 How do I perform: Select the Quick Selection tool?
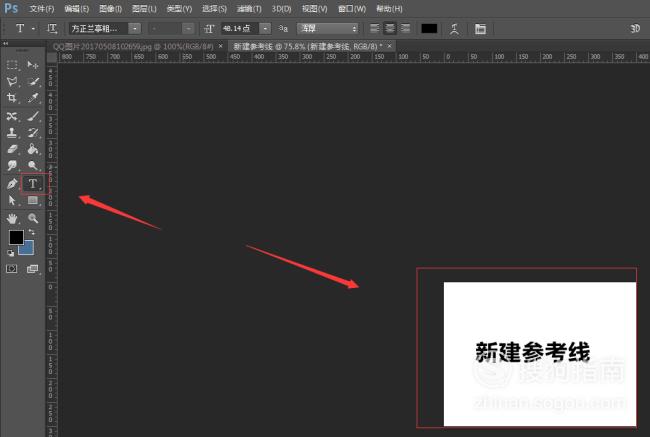[x=32, y=81]
